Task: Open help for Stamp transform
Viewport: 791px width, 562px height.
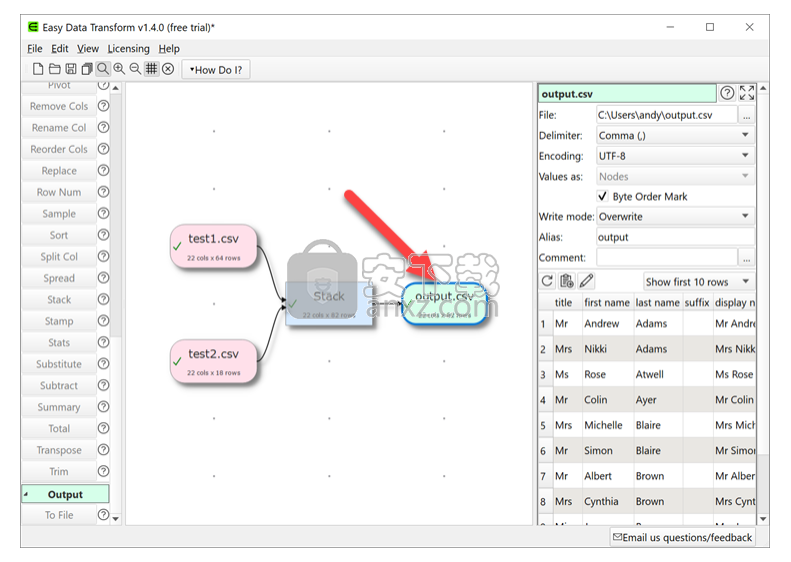Action: [x=103, y=321]
